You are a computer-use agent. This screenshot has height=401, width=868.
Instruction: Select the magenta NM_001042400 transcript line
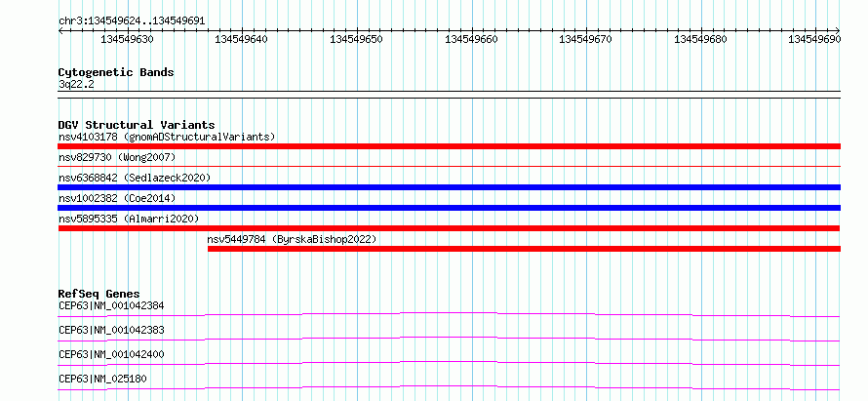tap(449, 363)
